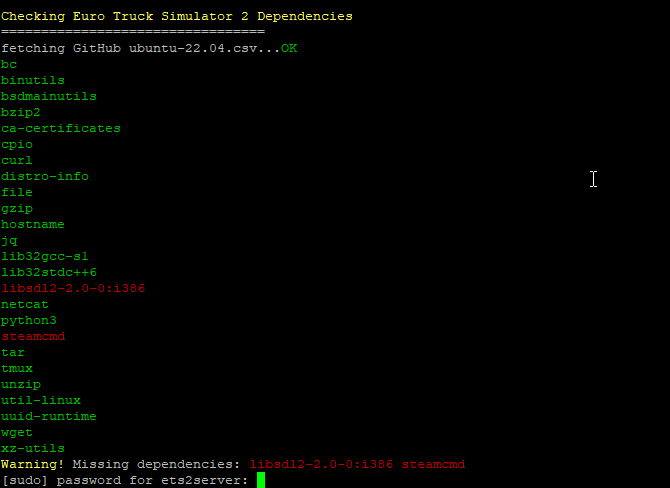This screenshot has height=488, width=670.
Task: Click the green terminal cursor block
Action: tap(261, 480)
